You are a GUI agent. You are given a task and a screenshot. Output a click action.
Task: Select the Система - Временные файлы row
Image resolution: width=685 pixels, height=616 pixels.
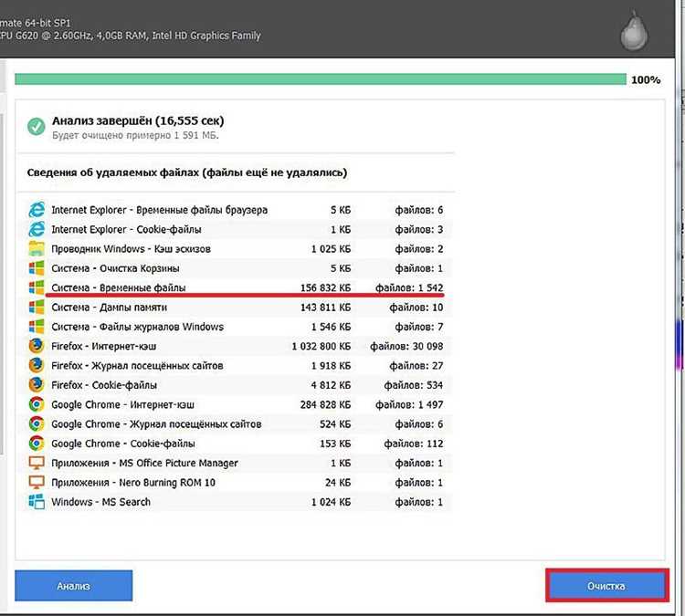[236, 287]
